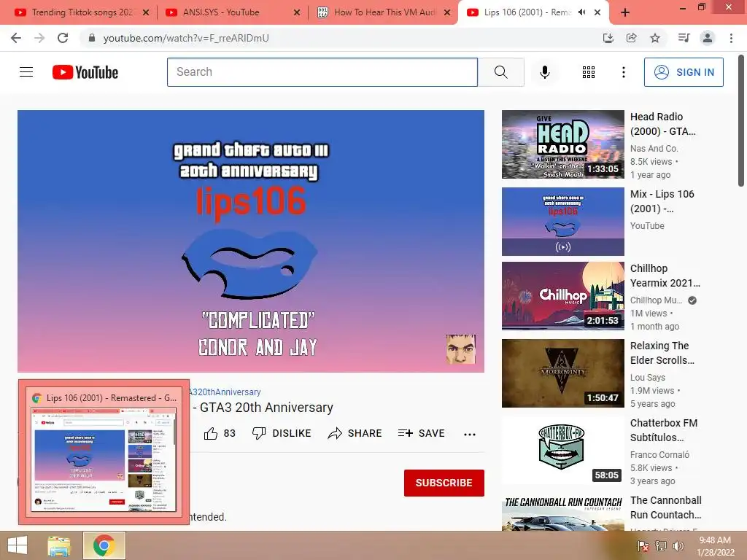Click the 20thAnniversary hashtag link
This screenshot has width=747, height=560.
[225, 392]
